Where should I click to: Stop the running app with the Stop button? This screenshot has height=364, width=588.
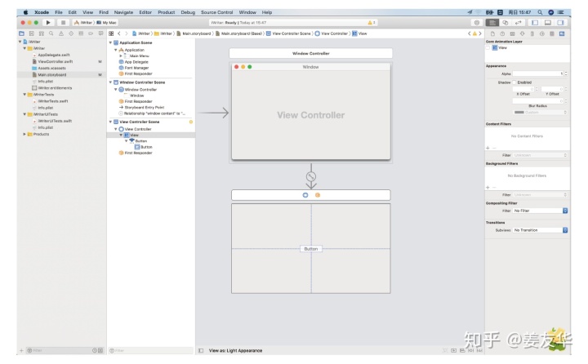click(x=64, y=23)
